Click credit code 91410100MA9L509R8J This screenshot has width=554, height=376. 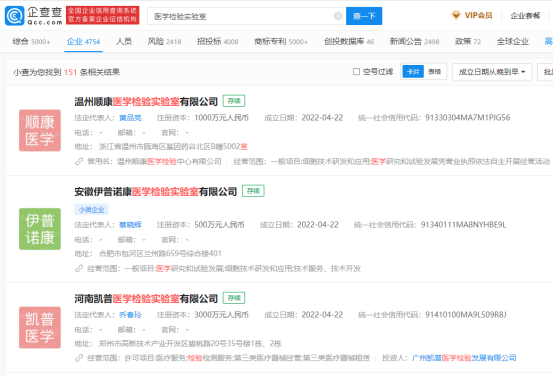pyautogui.click(x=466, y=315)
